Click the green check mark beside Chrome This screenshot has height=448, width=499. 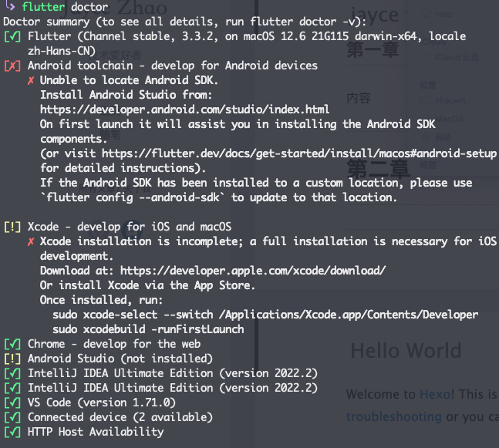(12, 344)
